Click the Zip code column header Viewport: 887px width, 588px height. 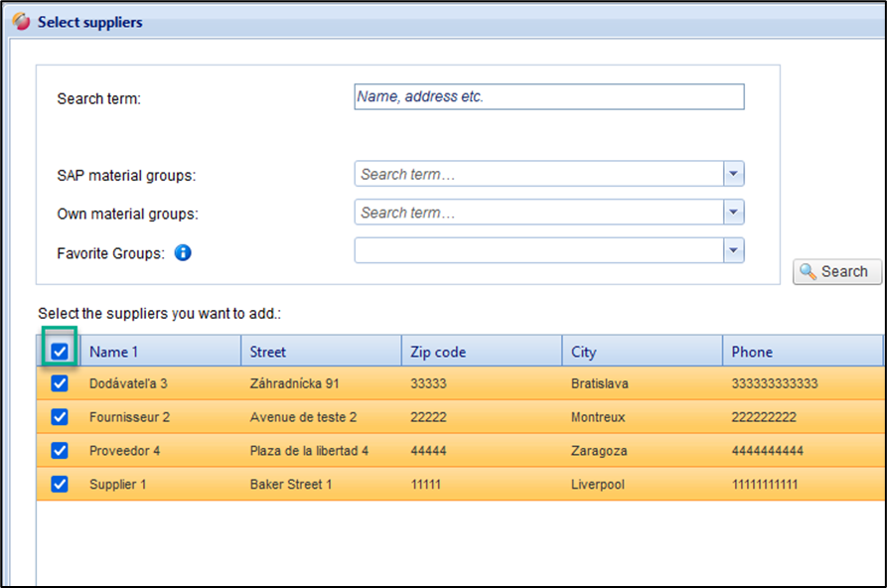pos(482,352)
